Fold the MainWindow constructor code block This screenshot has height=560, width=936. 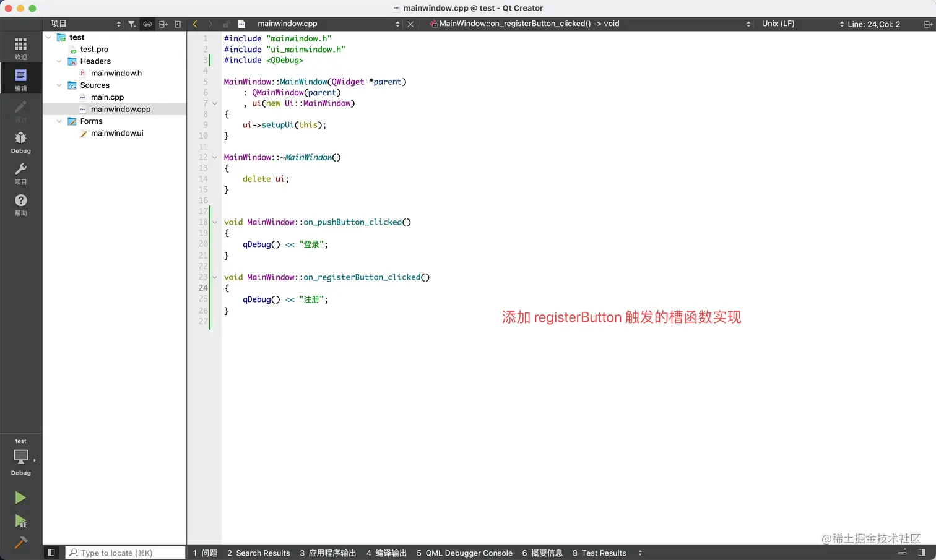pos(215,103)
